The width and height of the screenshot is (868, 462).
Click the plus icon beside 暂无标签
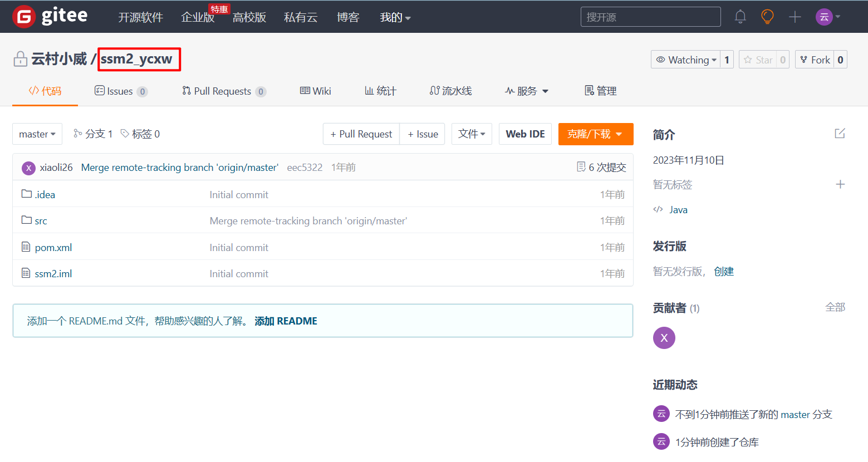[x=841, y=184]
